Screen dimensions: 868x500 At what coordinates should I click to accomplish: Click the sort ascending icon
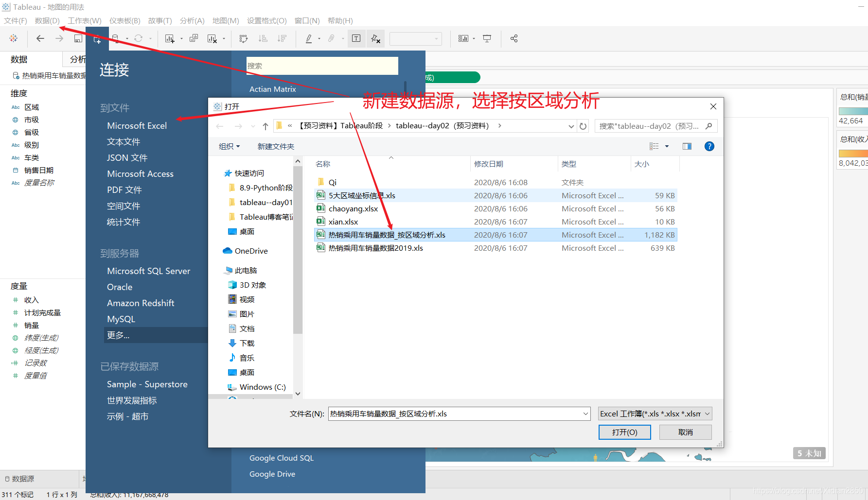(x=263, y=38)
